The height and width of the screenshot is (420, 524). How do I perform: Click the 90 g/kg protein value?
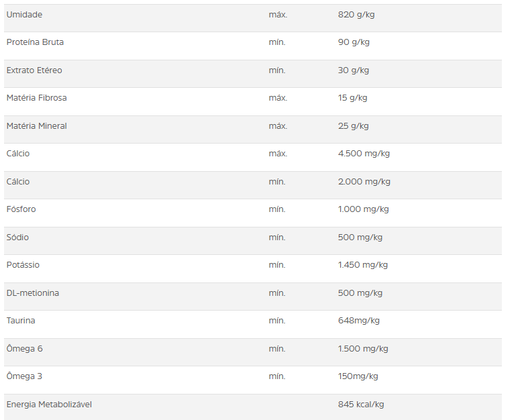click(x=354, y=42)
